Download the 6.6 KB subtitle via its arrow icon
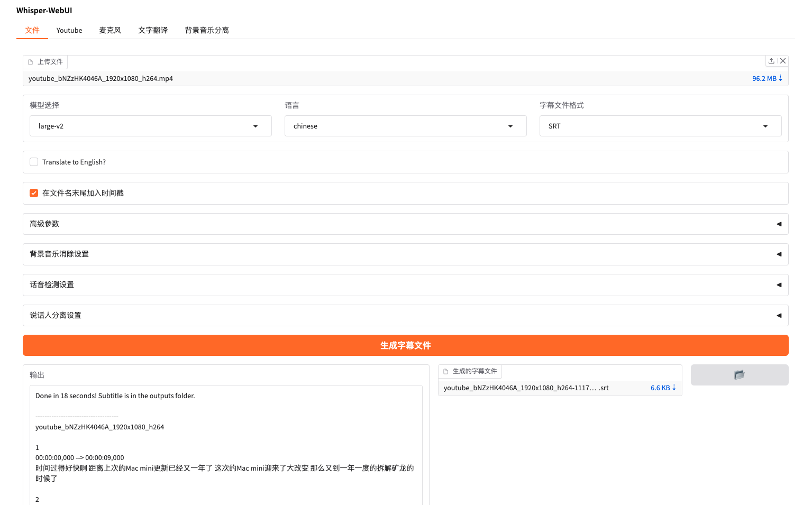Viewport: 812px width, 505px height. click(x=676, y=388)
